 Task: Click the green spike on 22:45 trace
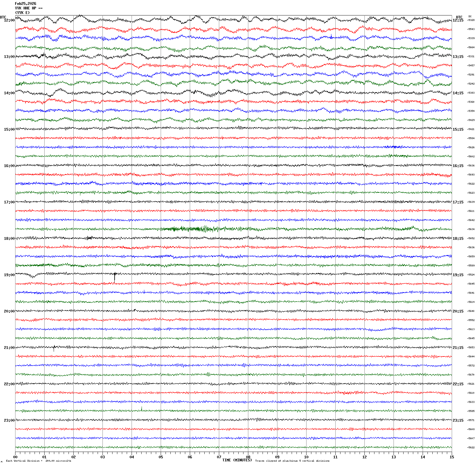[142, 409]
